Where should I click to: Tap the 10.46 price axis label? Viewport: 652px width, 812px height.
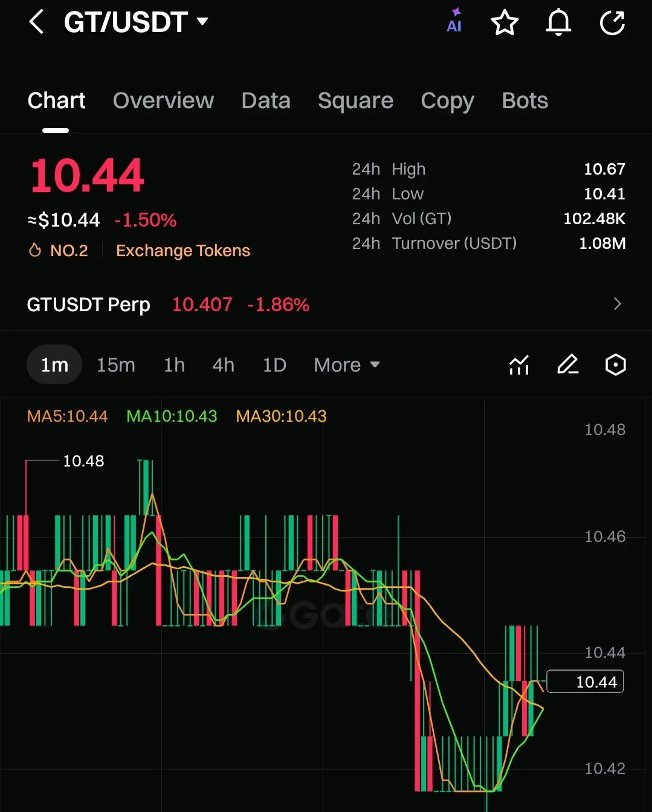click(x=605, y=536)
